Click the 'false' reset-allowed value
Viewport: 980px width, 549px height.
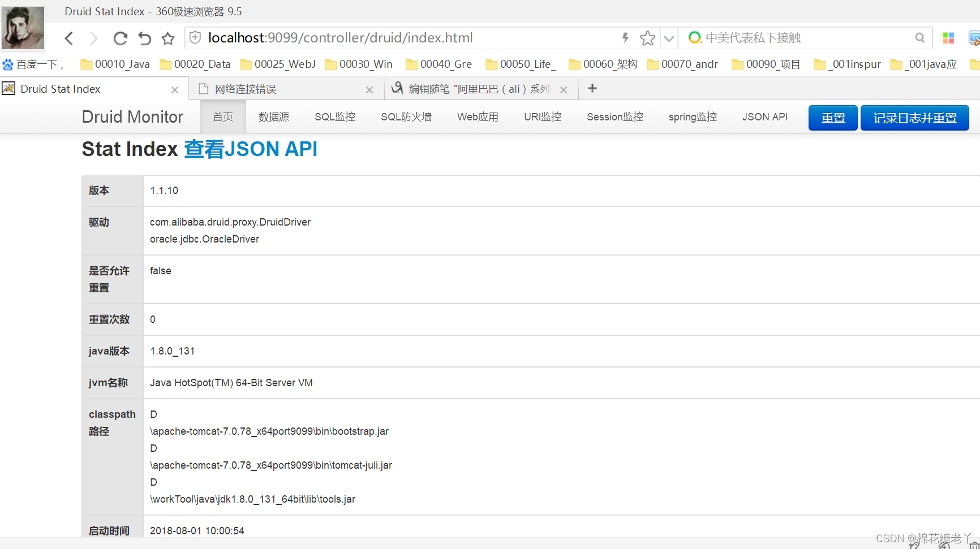[x=161, y=271]
